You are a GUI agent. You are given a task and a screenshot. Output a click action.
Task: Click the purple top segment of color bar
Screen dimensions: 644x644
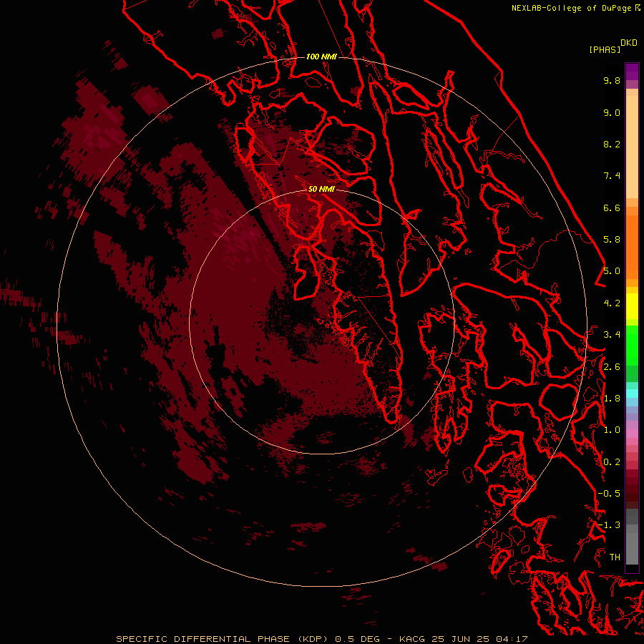point(632,72)
